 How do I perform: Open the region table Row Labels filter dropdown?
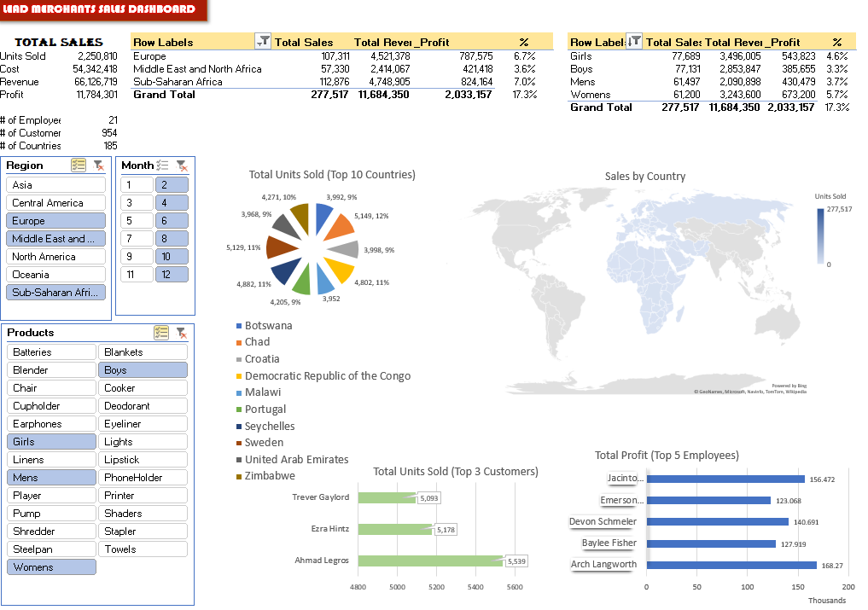pyautogui.click(x=263, y=42)
